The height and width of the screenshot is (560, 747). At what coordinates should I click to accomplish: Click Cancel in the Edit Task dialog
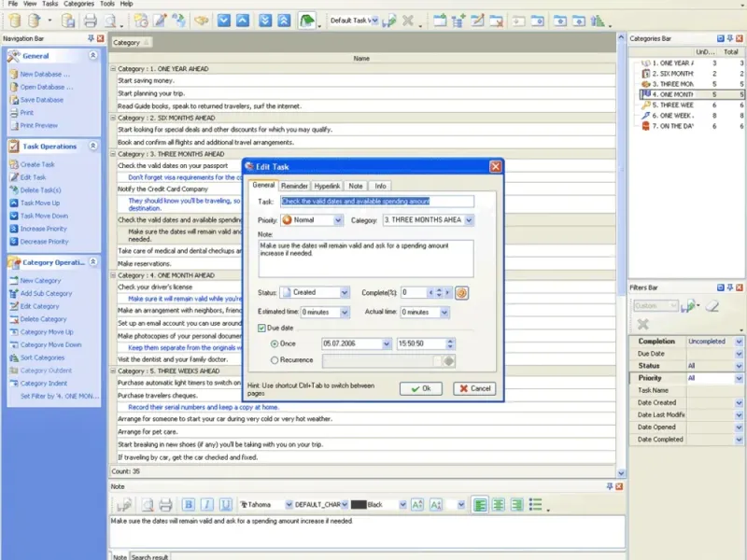pyautogui.click(x=474, y=388)
